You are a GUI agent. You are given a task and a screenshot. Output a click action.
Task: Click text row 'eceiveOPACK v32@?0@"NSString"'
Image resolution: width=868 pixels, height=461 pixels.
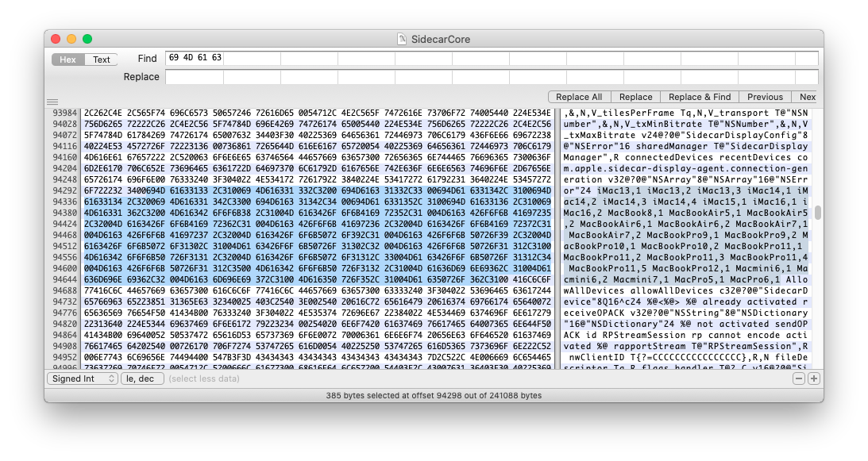[686, 313]
